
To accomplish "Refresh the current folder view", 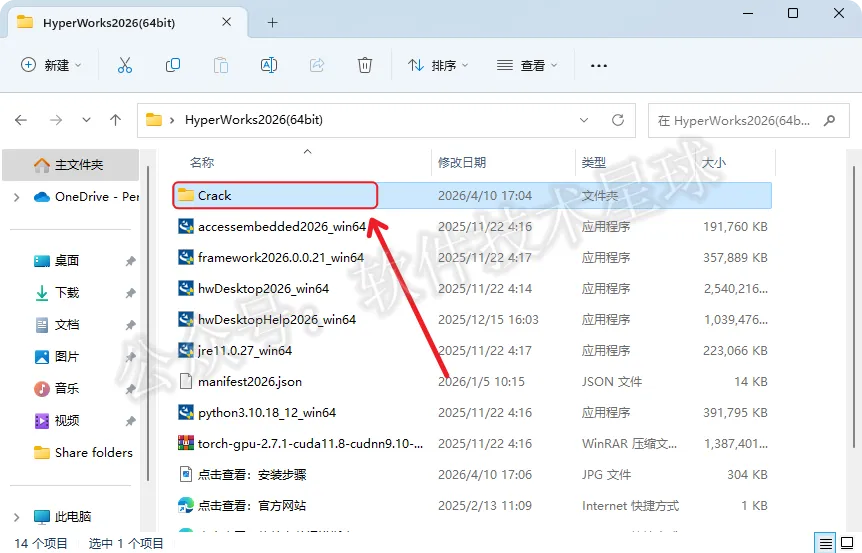I will (x=618, y=120).
